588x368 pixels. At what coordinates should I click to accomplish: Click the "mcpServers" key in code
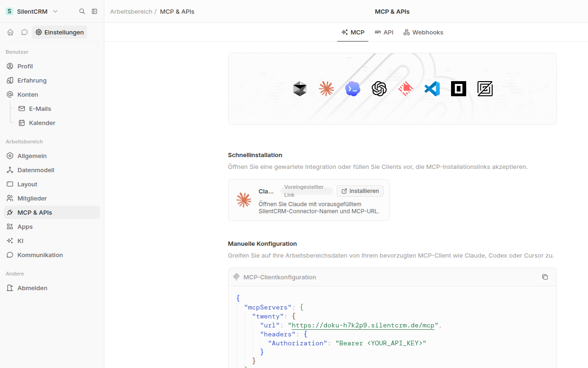(x=268, y=308)
